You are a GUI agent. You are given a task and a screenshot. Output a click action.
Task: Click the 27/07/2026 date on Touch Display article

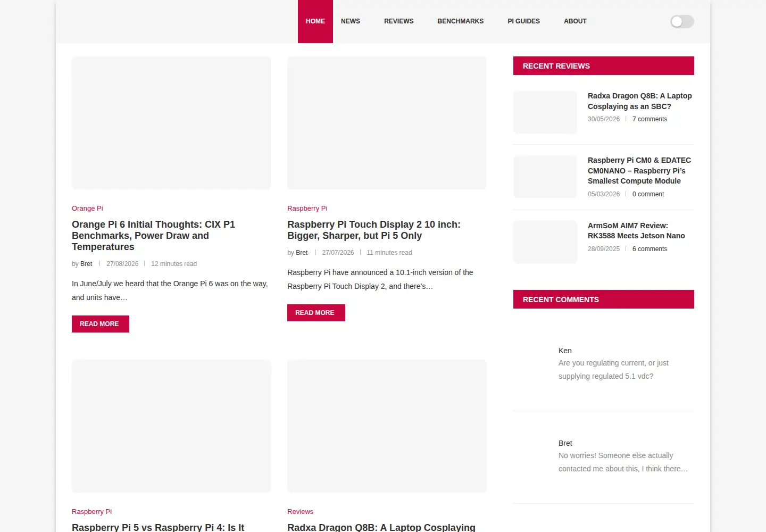[x=338, y=253]
